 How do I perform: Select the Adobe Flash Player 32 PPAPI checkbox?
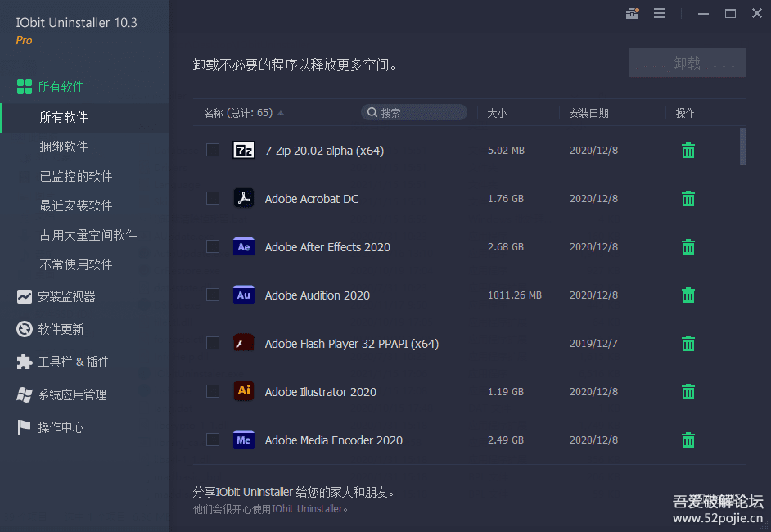tap(213, 344)
